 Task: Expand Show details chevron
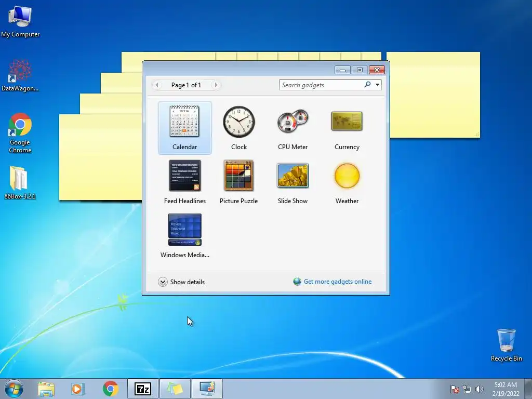point(163,282)
